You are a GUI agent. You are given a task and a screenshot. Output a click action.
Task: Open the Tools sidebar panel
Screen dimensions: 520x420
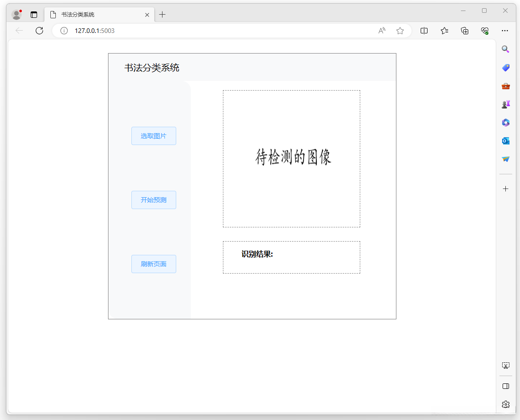click(505, 86)
